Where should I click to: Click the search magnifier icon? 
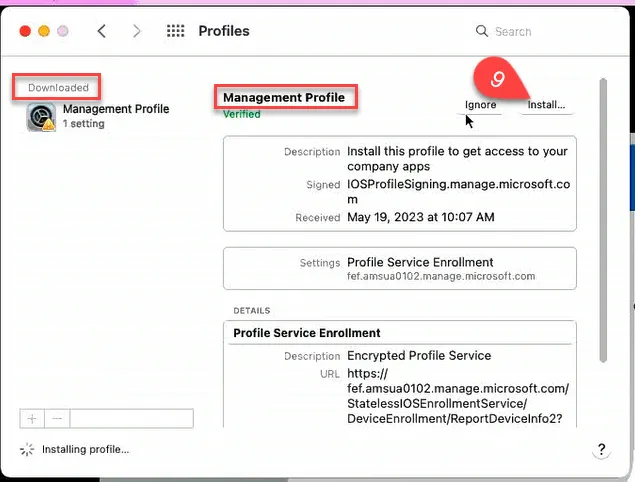[482, 31]
